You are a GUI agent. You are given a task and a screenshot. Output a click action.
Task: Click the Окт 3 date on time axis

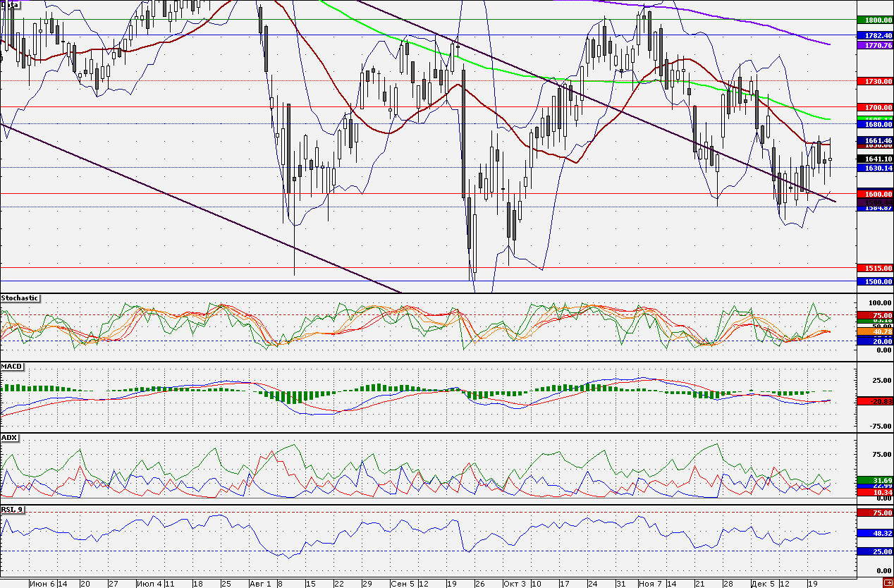coord(513,584)
